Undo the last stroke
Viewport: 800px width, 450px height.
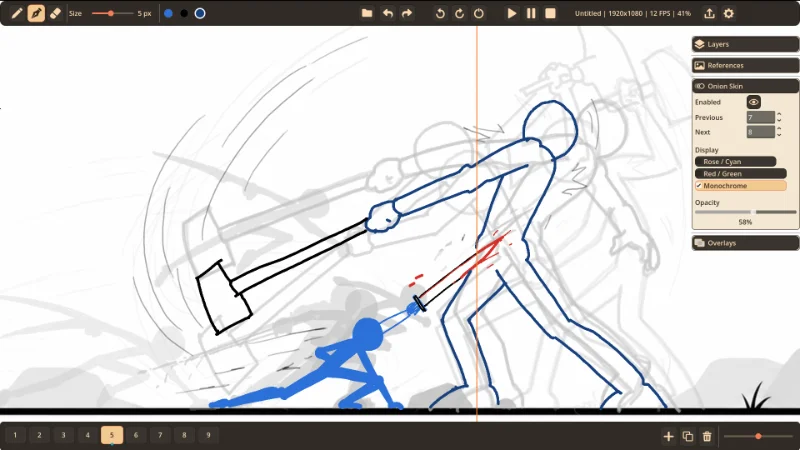(x=388, y=13)
